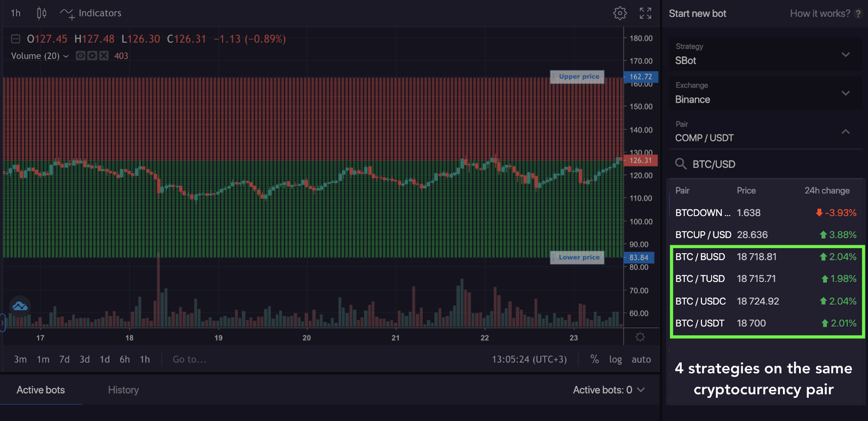Image resolution: width=868 pixels, height=421 pixels.
Task: Click the How it works help icon
Action: coord(858,13)
